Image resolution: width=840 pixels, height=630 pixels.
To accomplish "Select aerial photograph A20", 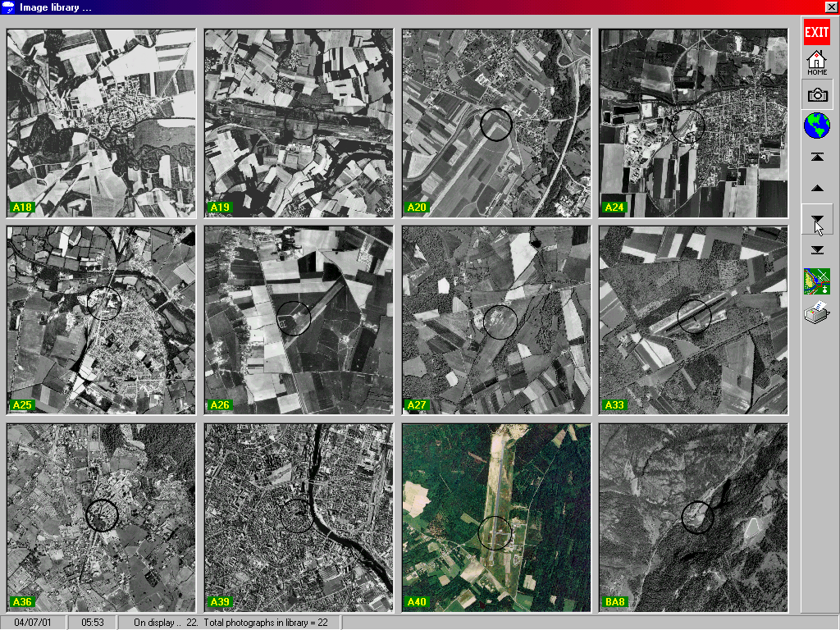I will (496, 123).
